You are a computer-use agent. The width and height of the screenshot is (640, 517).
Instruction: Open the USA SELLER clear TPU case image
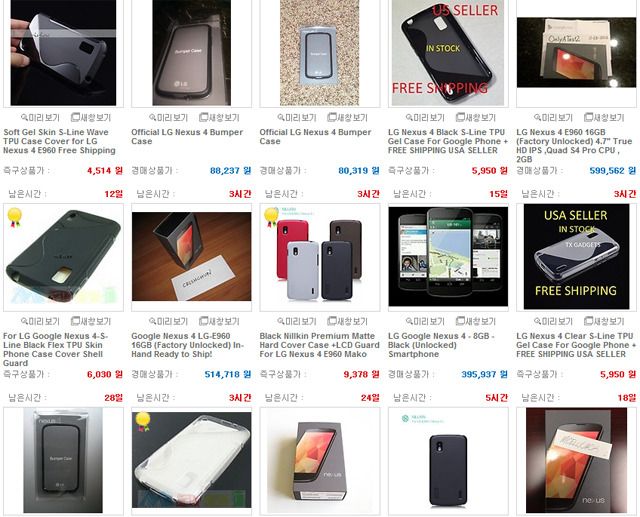point(576,256)
